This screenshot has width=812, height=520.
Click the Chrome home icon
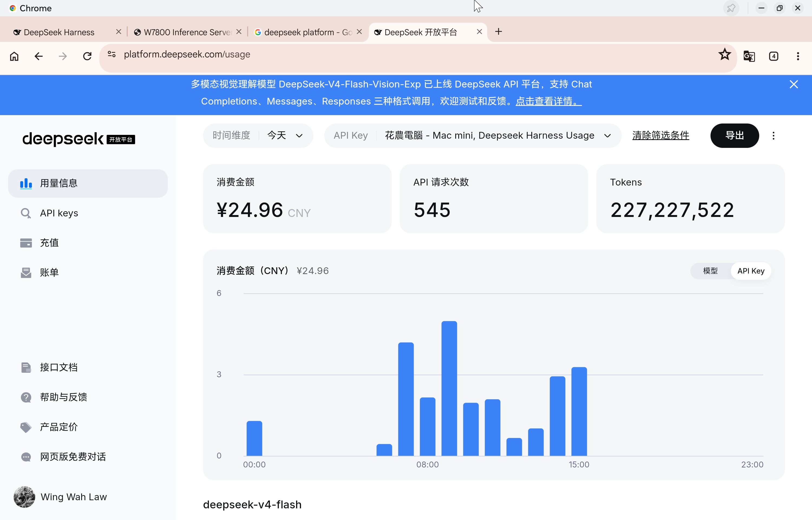coord(14,56)
